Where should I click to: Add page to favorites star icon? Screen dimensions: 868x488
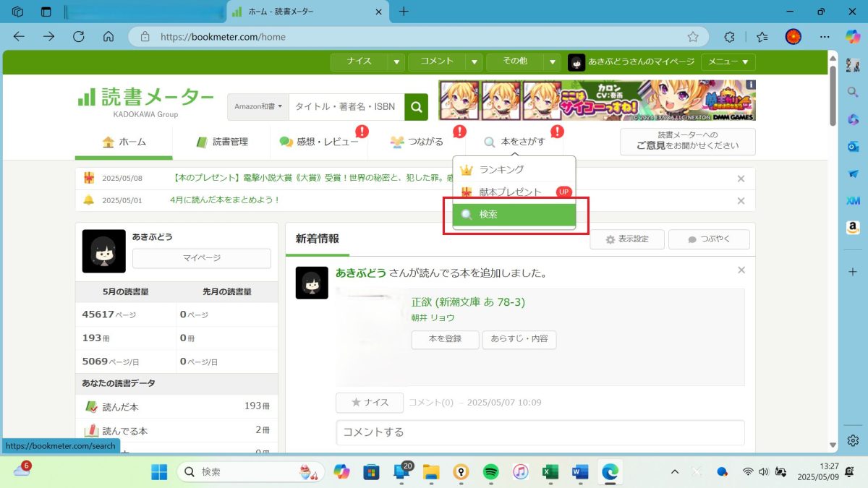click(692, 36)
